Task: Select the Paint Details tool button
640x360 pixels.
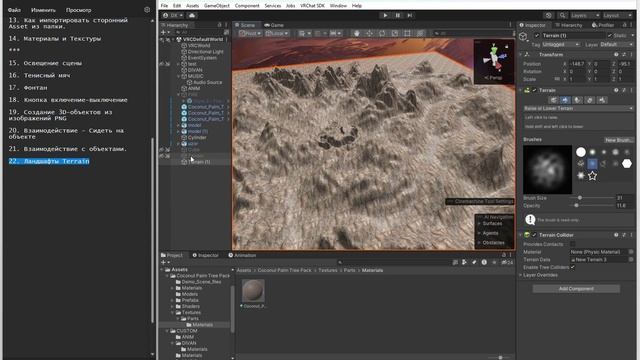Action: click(589, 100)
